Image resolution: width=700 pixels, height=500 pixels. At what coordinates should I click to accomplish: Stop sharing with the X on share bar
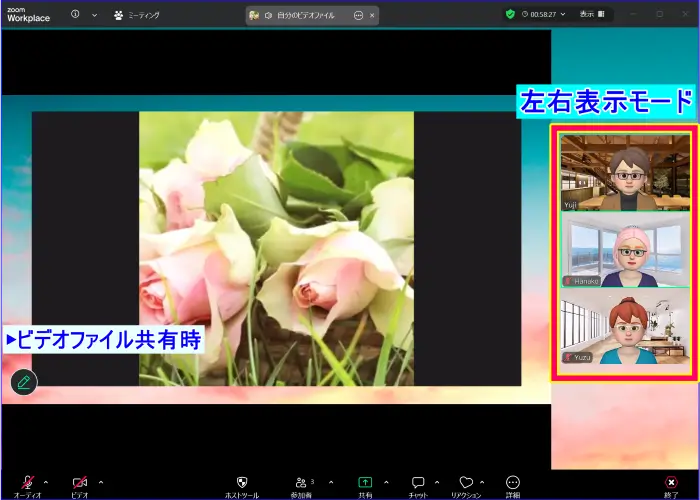pos(372,16)
